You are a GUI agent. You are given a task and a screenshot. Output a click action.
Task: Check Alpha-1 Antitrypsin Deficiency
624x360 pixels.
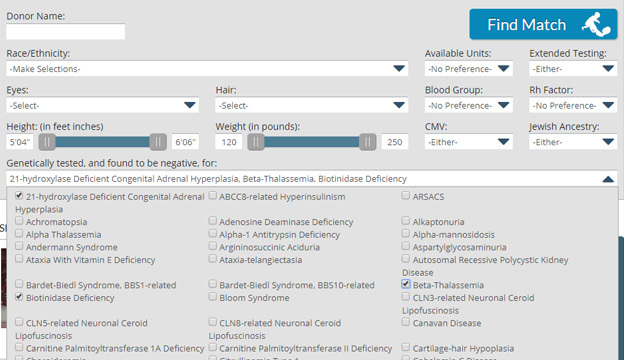[213, 233]
